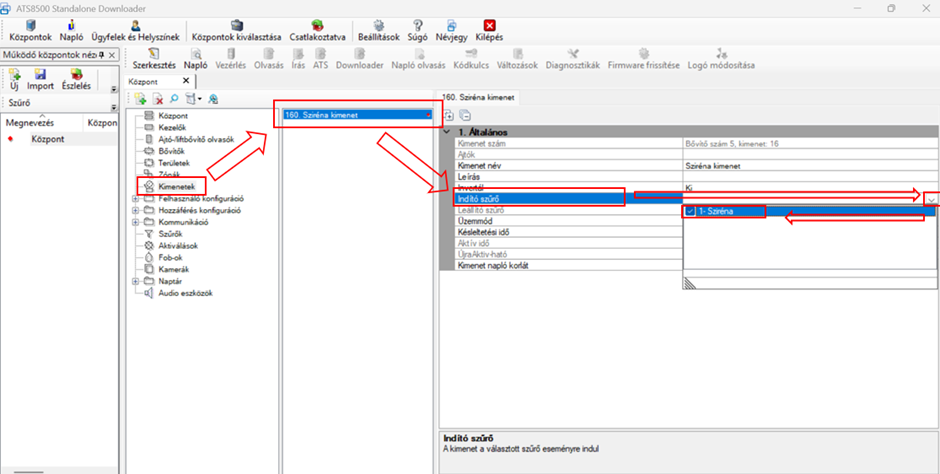Toggle the 1- Sziréna checkbox

coord(691,212)
